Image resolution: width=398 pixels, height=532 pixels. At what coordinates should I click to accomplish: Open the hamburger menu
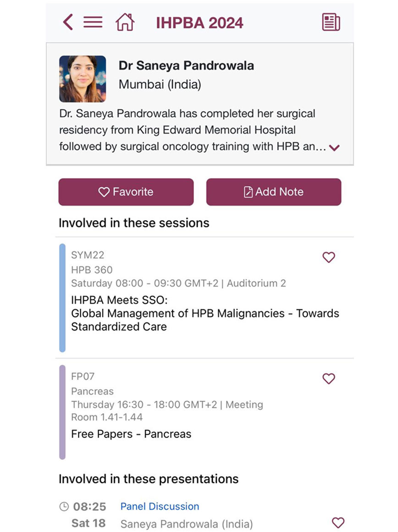coord(93,22)
